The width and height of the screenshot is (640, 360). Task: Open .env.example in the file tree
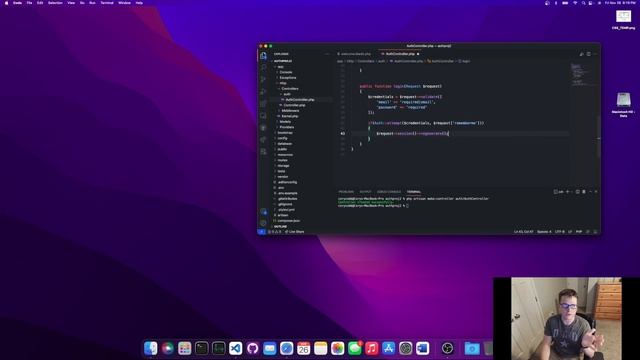(288, 193)
